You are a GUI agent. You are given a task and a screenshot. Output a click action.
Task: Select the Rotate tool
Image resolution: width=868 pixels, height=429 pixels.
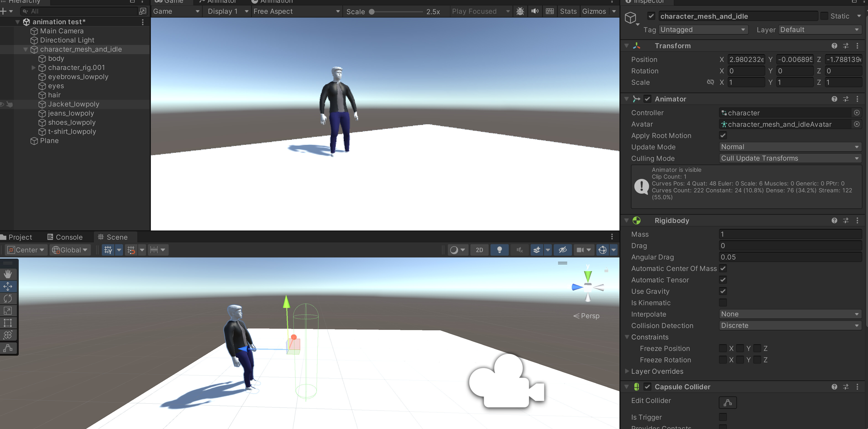(x=8, y=299)
